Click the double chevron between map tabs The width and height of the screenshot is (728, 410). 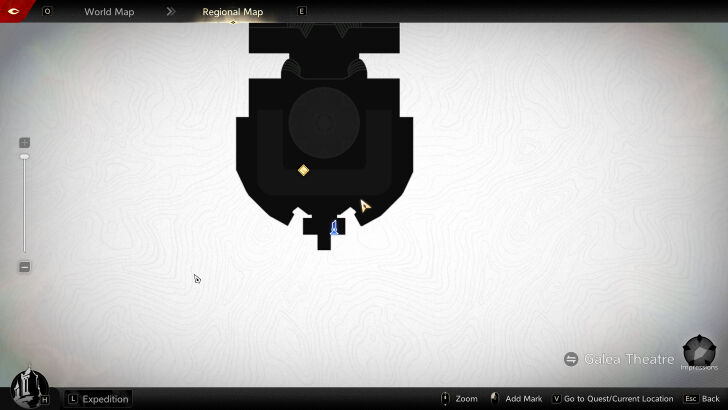point(171,12)
